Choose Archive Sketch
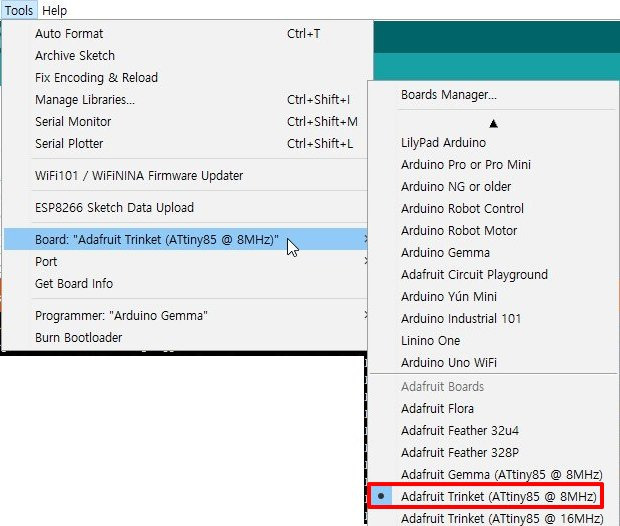 click(x=186, y=56)
